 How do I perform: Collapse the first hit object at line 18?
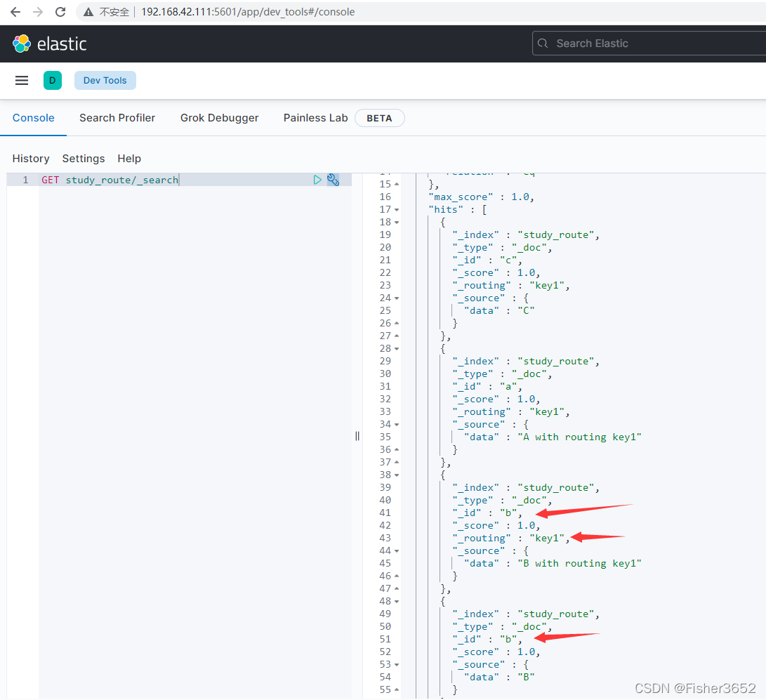[x=397, y=223]
